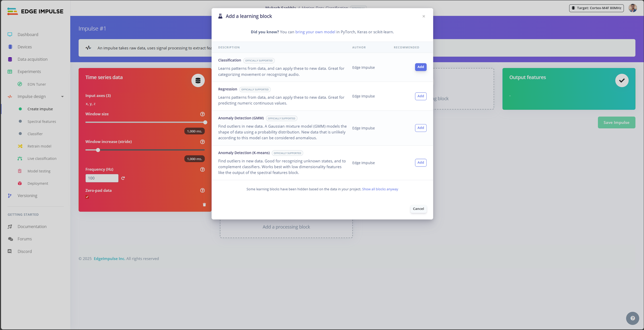
Task: Open Create impulse page
Action: coord(40,109)
